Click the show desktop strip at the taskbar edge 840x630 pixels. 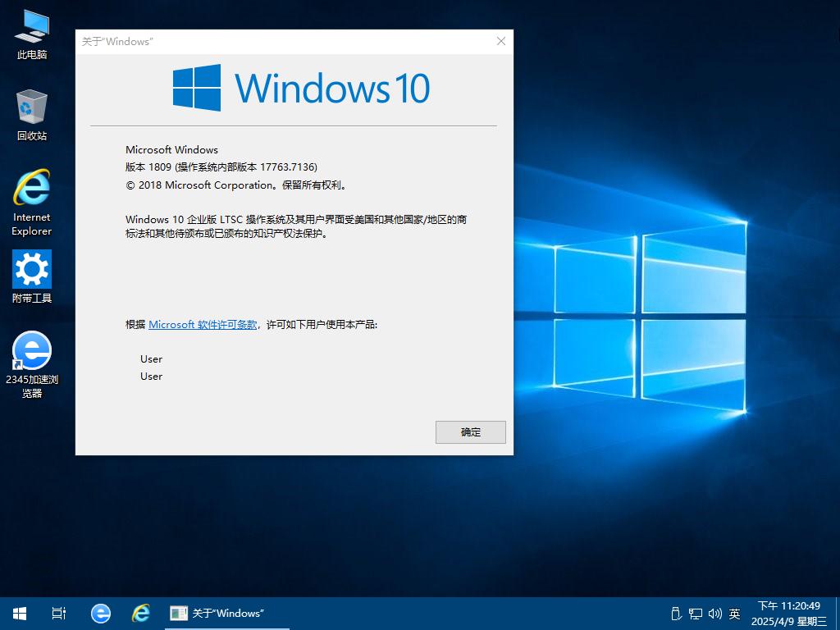838,614
